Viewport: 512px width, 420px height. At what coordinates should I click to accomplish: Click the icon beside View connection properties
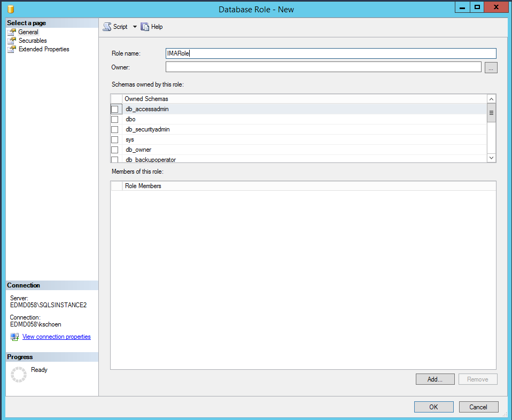[15, 337]
